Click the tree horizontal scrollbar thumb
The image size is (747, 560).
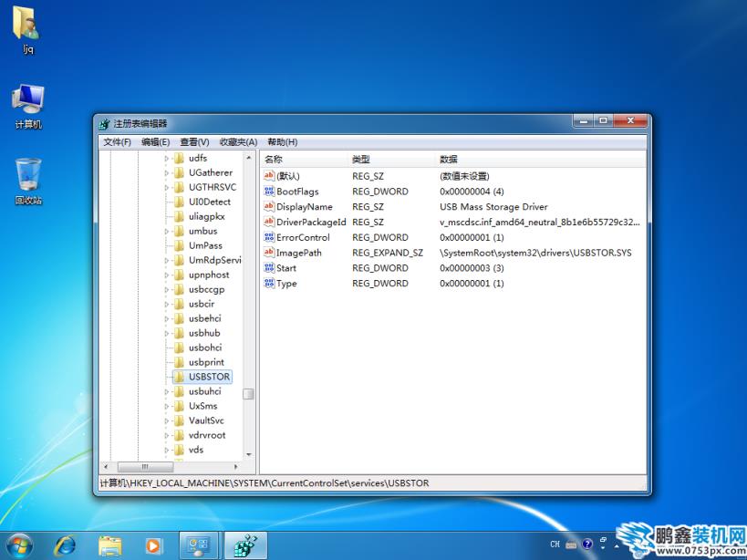pos(145,467)
